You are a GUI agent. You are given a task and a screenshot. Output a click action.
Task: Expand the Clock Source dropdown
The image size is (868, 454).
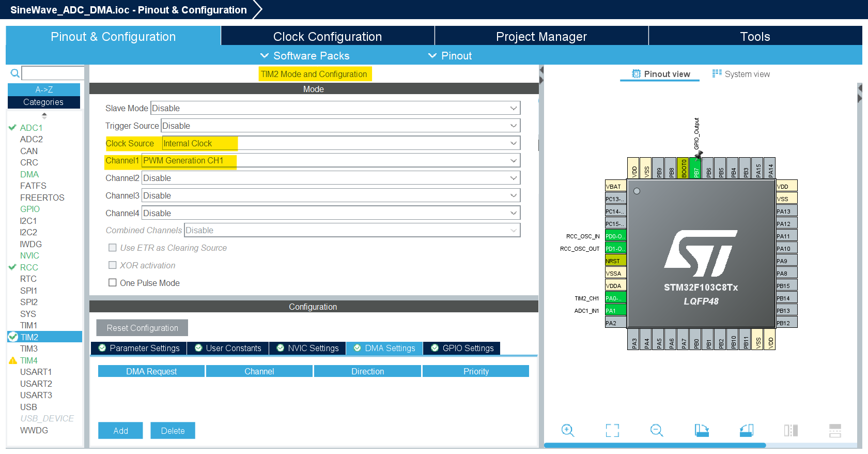(341, 143)
